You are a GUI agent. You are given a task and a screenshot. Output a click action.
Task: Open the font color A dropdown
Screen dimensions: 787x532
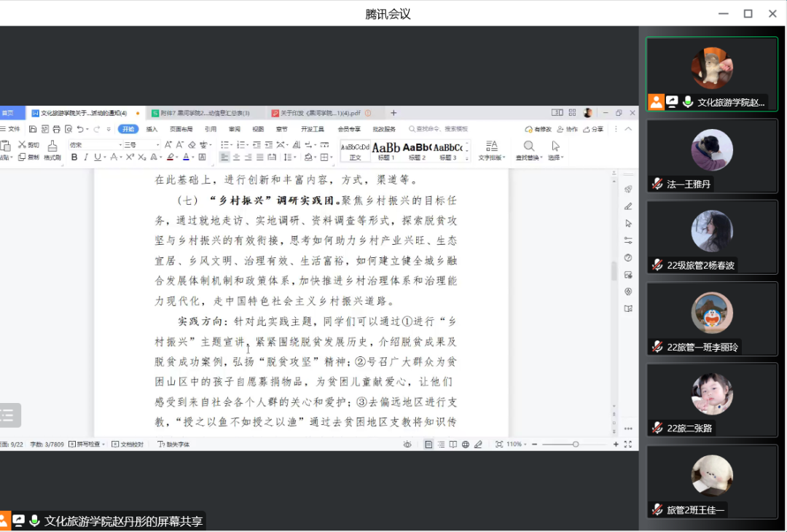(192, 157)
